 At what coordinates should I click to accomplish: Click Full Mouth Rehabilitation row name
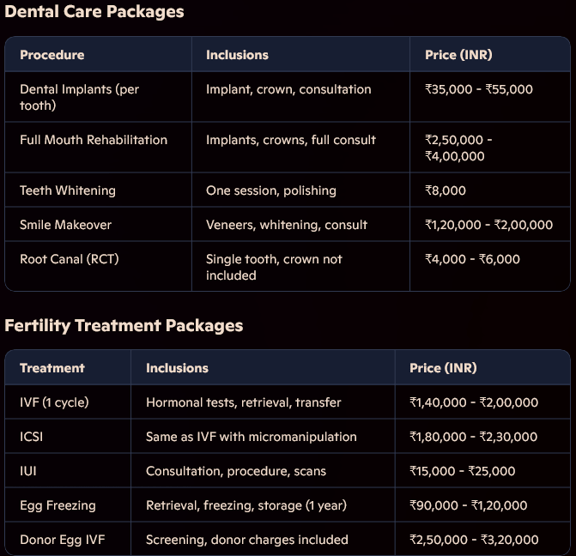point(93,140)
